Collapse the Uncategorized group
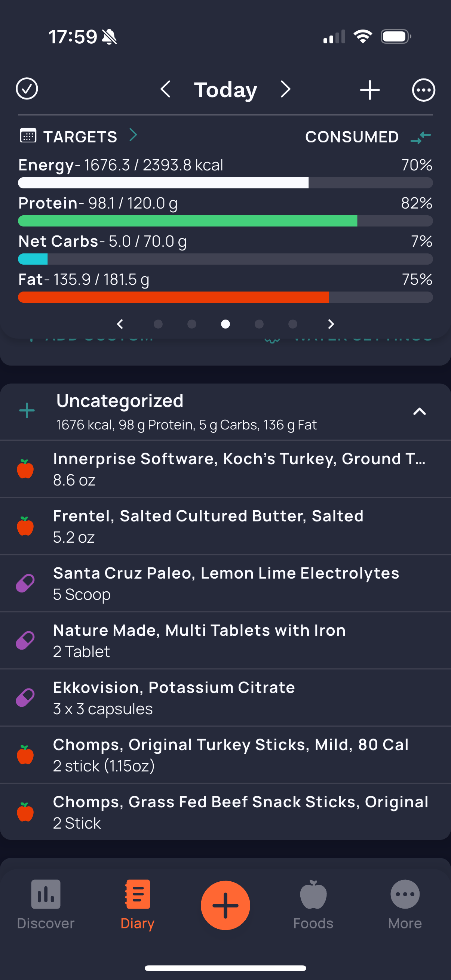Viewport: 451px width, 980px height. 420,411
